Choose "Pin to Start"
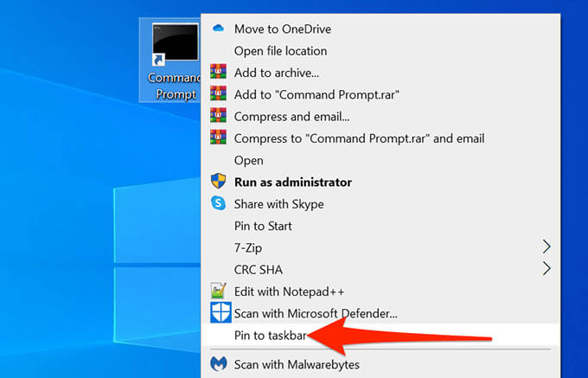 (380, 226)
